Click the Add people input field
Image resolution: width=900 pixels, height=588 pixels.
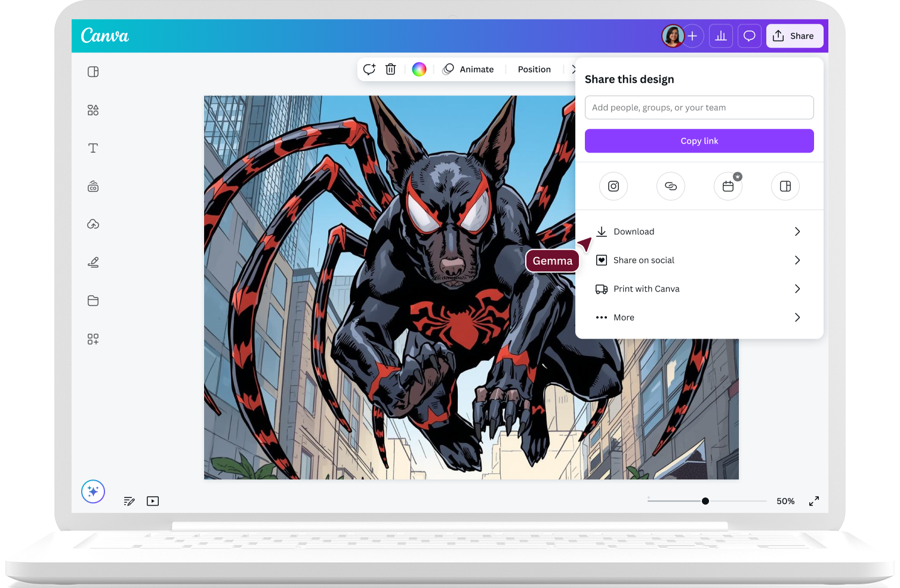click(x=699, y=107)
